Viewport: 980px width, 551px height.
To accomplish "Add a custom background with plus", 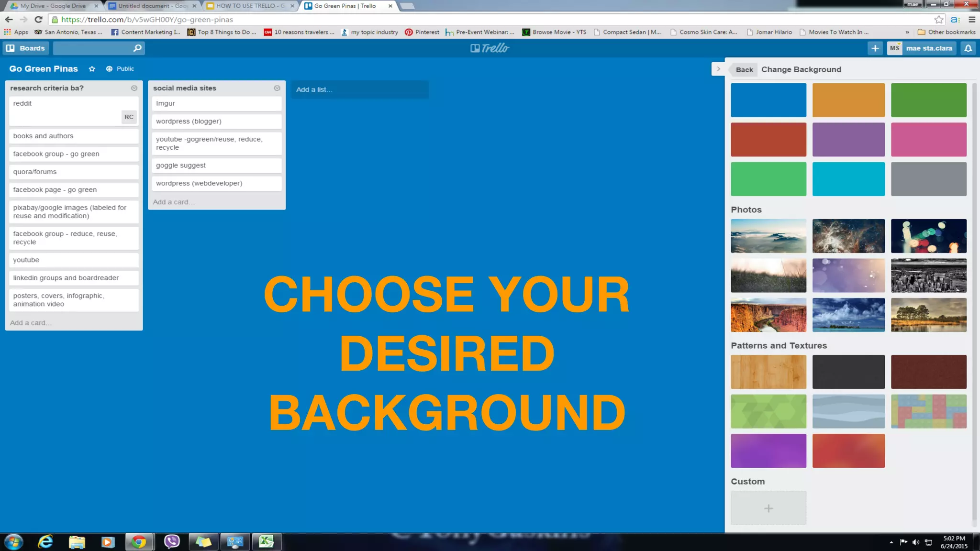I will click(x=768, y=508).
